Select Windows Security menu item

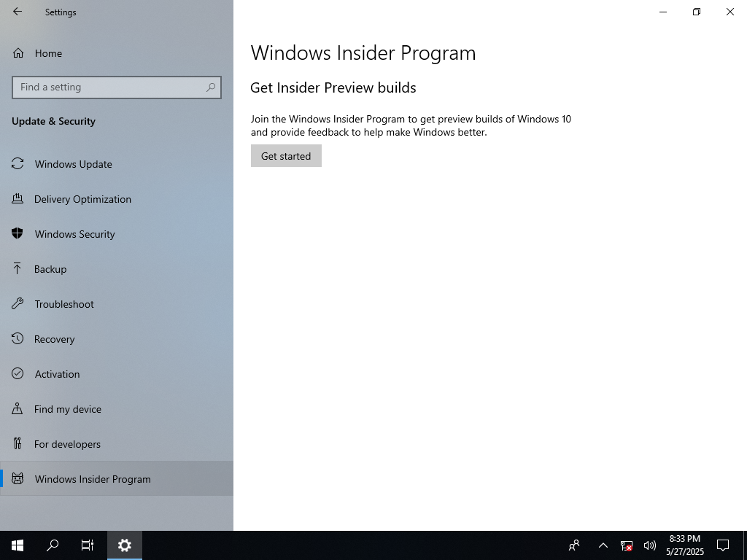click(117, 234)
